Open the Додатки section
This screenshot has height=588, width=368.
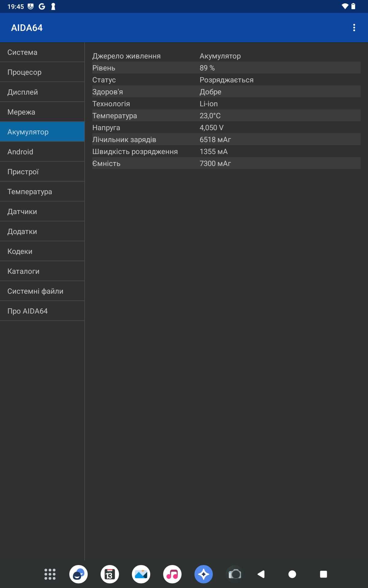[42, 232]
